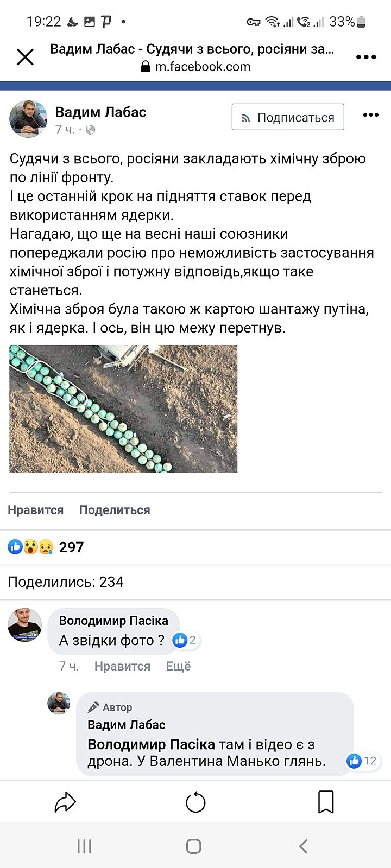Tap the Подписаться follow button
The height and width of the screenshot is (868, 391).
coord(288,117)
